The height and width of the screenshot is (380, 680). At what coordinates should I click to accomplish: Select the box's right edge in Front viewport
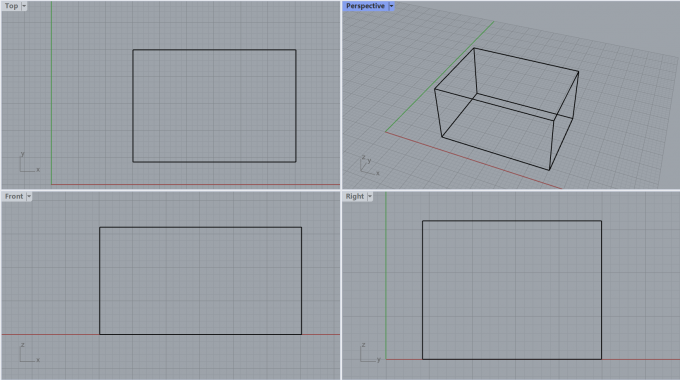click(x=301, y=281)
